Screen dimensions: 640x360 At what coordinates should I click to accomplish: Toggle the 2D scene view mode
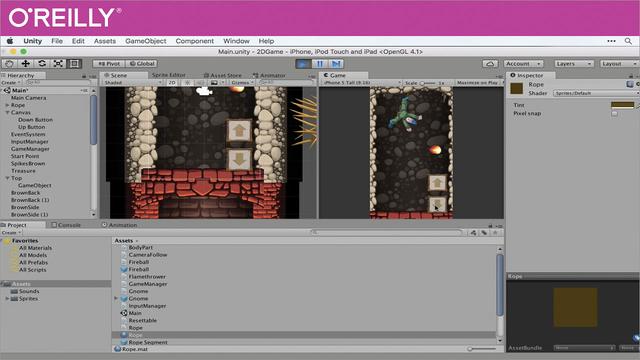(x=172, y=82)
